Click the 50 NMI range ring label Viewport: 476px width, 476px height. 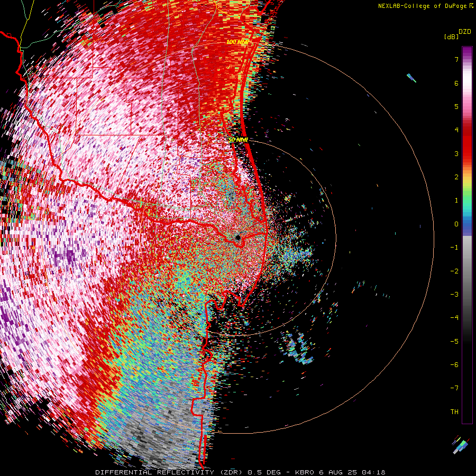239,140
